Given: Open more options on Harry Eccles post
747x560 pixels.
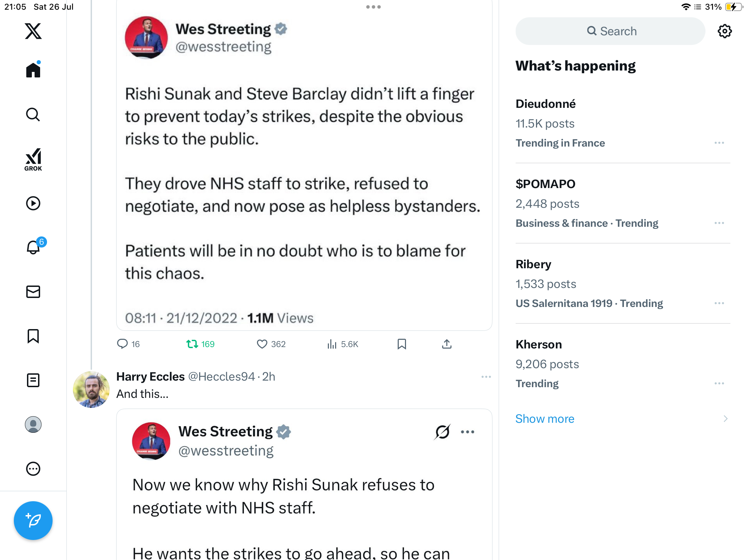Looking at the screenshot, I should pyautogui.click(x=486, y=376).
